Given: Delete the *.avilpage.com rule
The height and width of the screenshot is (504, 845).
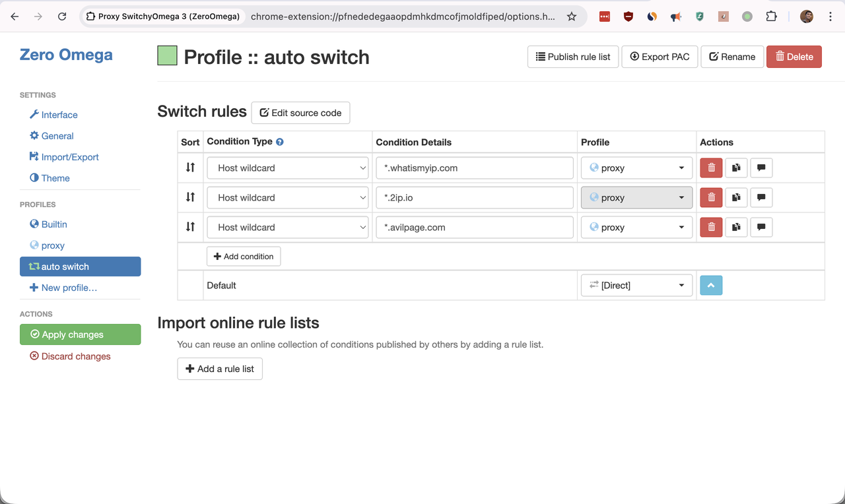Looking at the screenshot, I should coord(711,228).
